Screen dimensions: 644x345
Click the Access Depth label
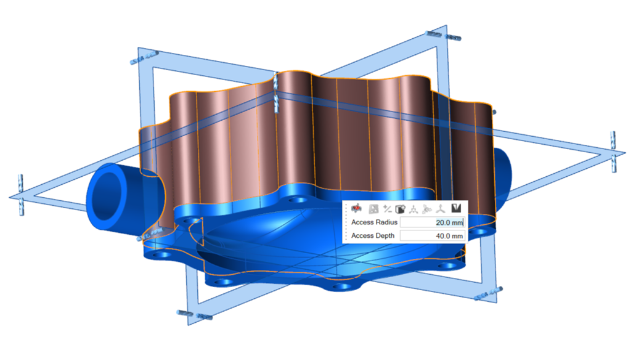(x=373, y=236)
